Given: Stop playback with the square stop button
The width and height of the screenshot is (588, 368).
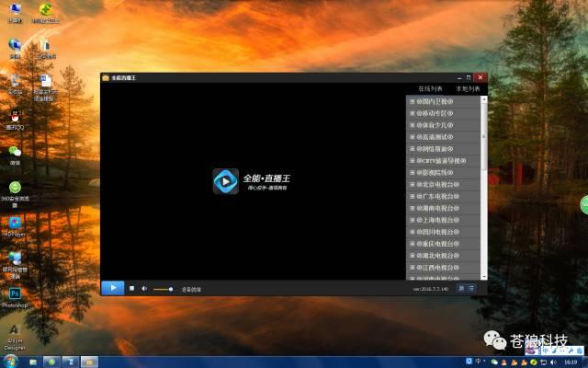Looking at the screenshot, I should 131,288.
